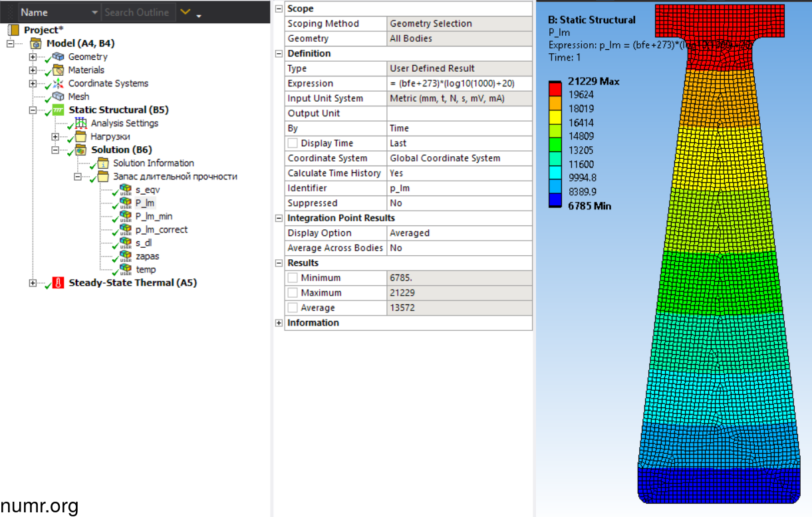Image resolution: width=812 pixels, height=517 pixels.
Task: Click the Geometry cube icon in tree
Action: (59, 57)
